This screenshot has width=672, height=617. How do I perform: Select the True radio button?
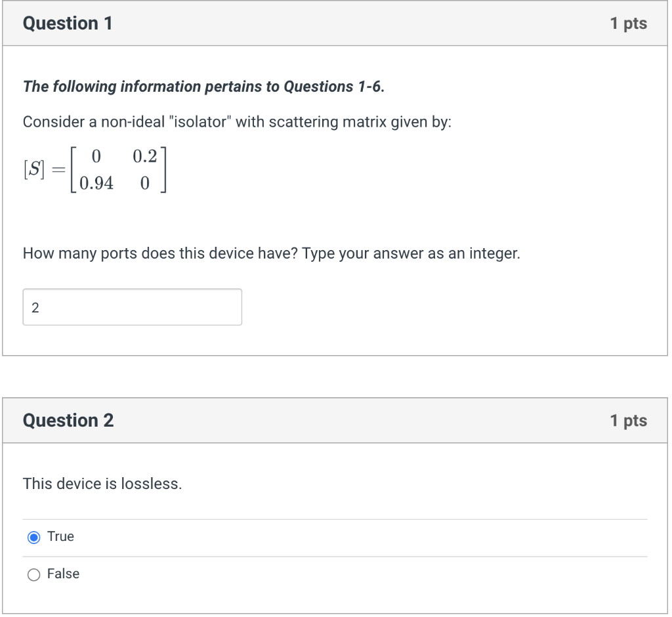point(34,537)
